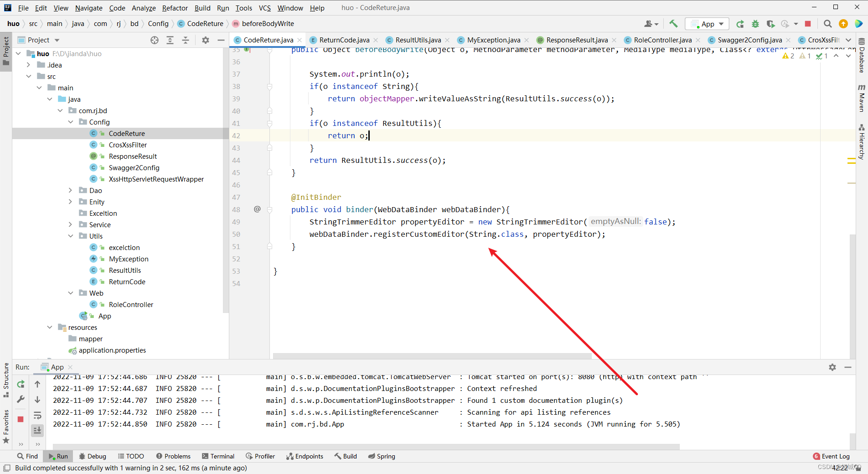868x474 pixels.
Task: Go to next highlighted error arrow
Action: (x=848, y=56)
